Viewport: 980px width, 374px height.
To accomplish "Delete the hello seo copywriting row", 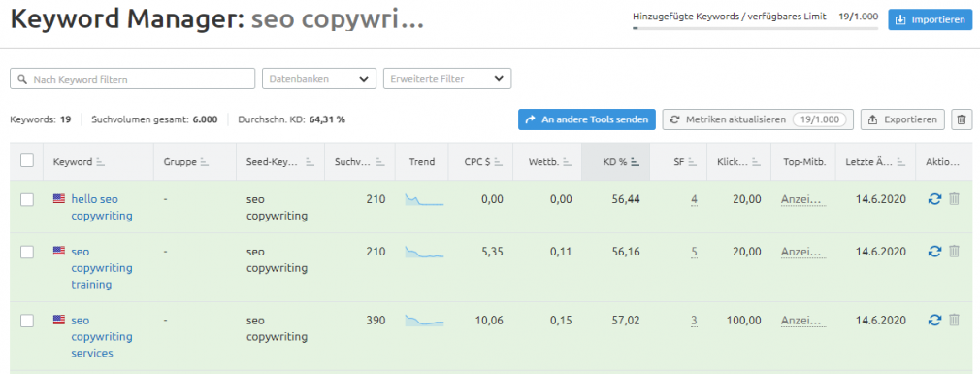I will (x=954, y=199).
